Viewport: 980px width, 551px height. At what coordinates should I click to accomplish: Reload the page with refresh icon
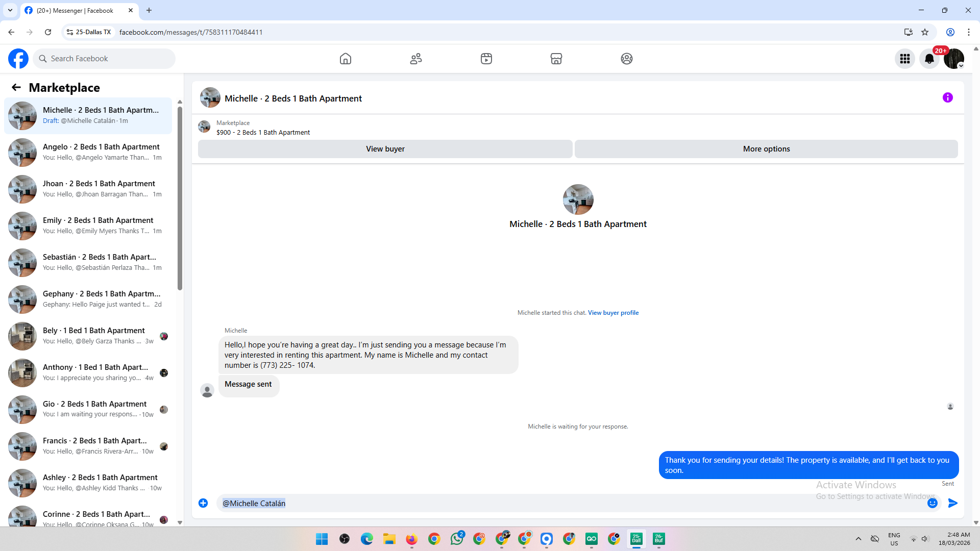48,32
